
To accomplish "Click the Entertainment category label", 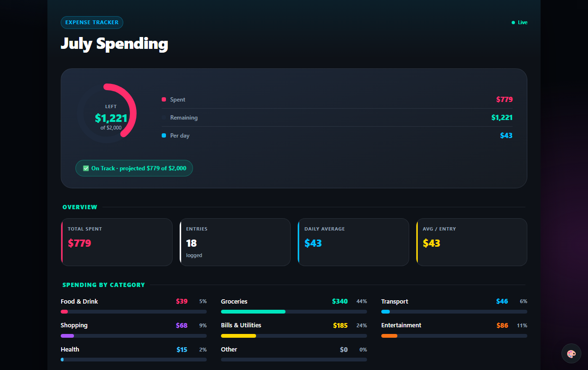I will [401, 325].
